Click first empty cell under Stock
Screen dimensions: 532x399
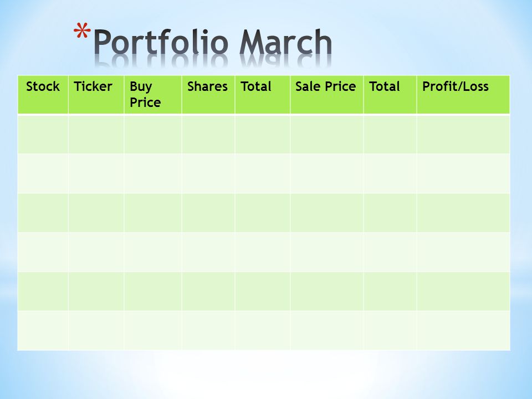pos(43,134)
